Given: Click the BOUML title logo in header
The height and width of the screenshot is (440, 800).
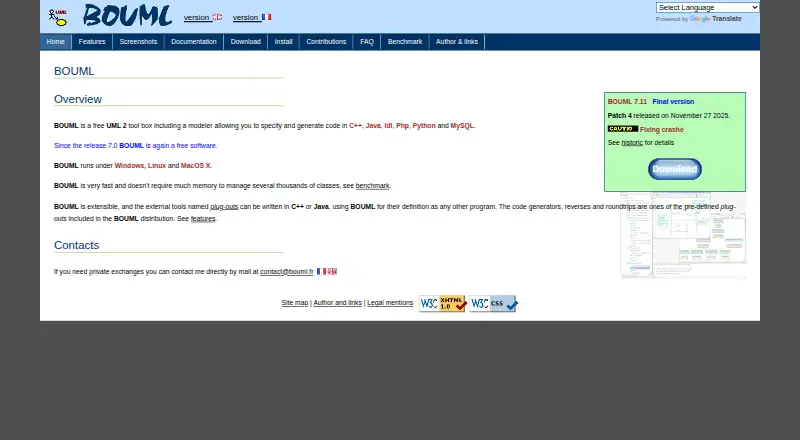Looking at the screenshot, I should point(128,16).
